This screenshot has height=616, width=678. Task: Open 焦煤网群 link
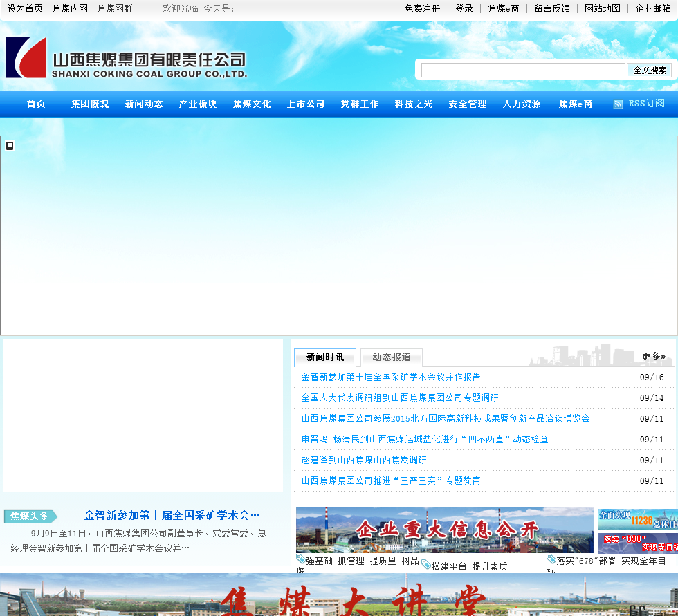tap(115, 8)
